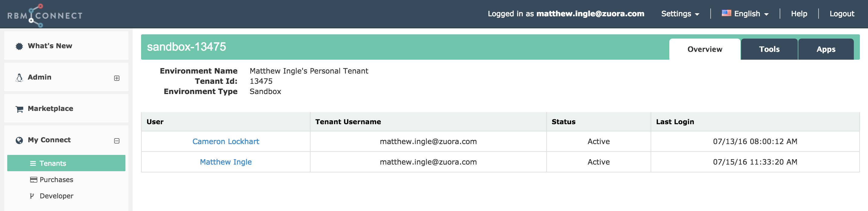The width and height of the screenshot is (868, 211).
Task: Select the Overview tab
Action: pos(705,49)
